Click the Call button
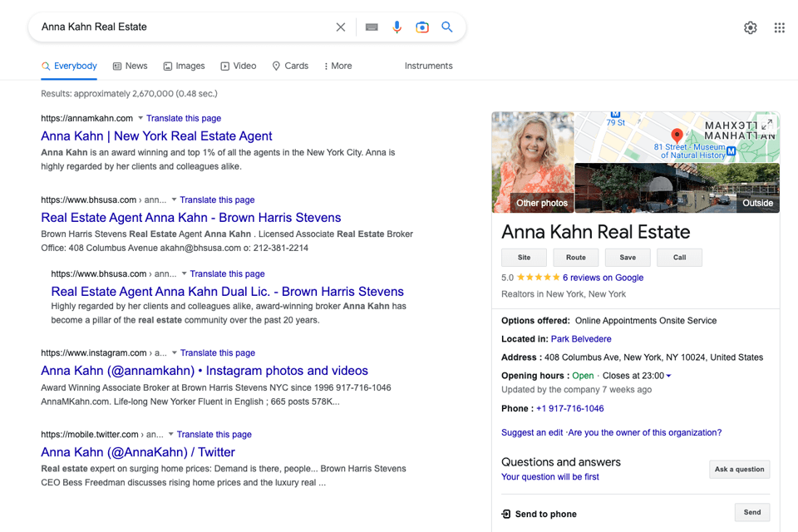798x532 pixels. point(680,258)
